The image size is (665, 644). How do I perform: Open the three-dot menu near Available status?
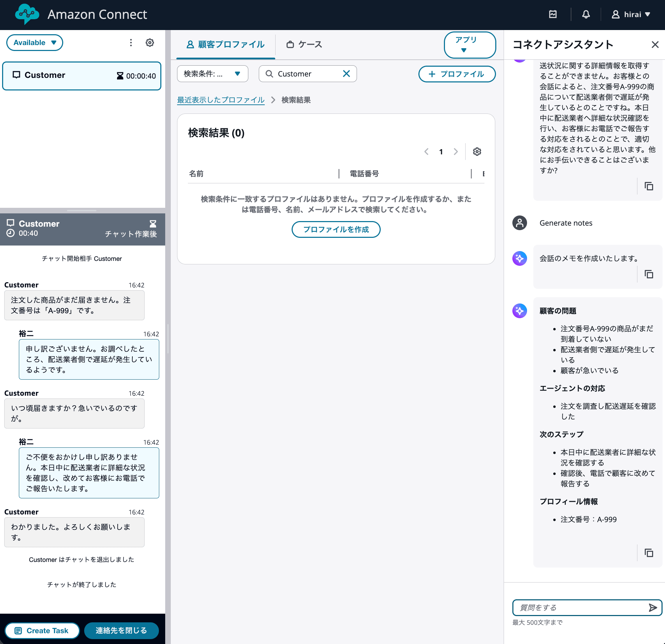131,42
